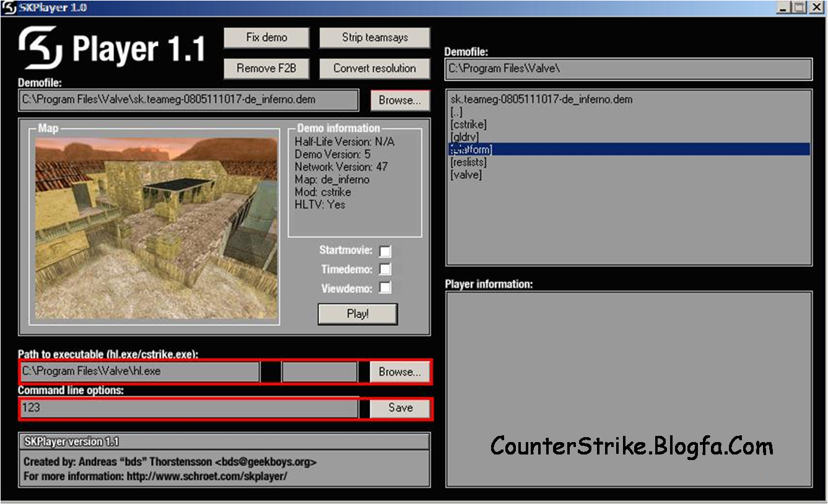Click the Demo Version: 5 line
828x504 pixels.
(x=333, y=154)
